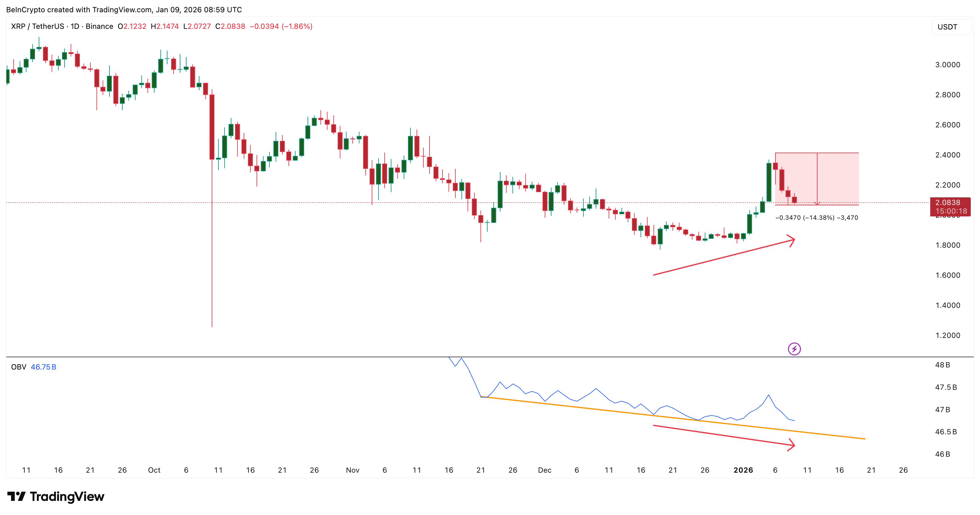
Task: Expand the OBV indicator pane
Action: tap(490, 357)
